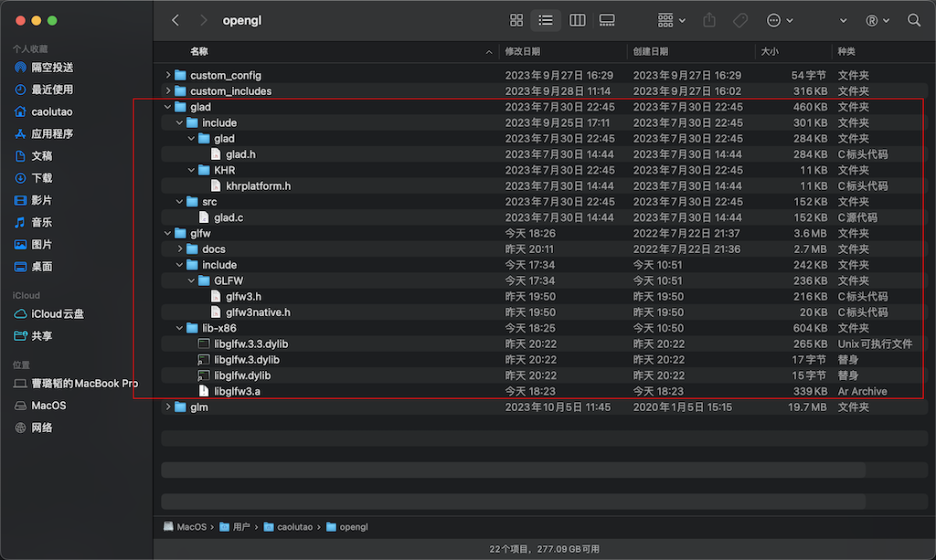Open AirDrop (隔空投送) in sidebar
This screenshot has width=936, height=560.
click(44, 68)
